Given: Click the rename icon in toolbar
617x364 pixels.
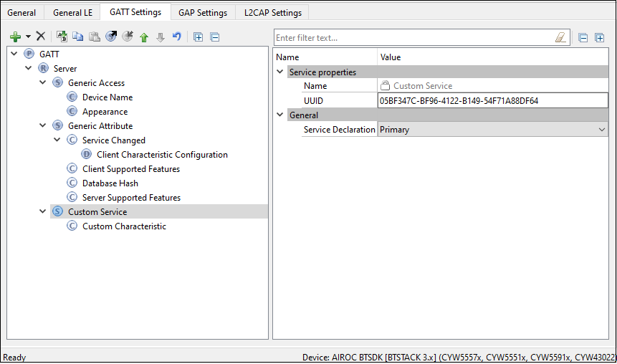Looking at the screenshot, I should tap(62, 37).
